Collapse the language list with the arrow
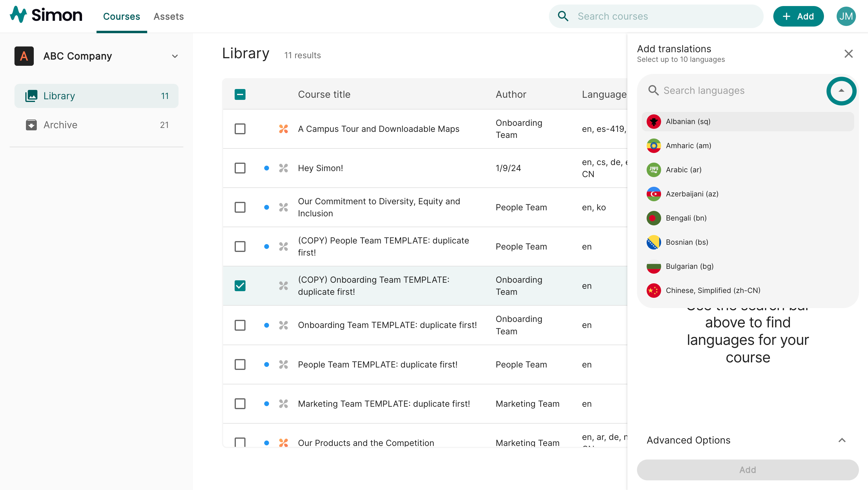Screen dimensions: 868x490 point(841,90)
